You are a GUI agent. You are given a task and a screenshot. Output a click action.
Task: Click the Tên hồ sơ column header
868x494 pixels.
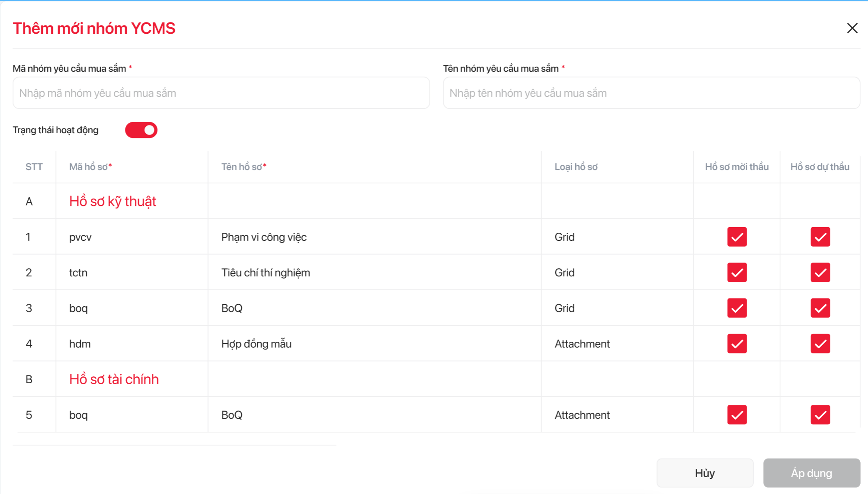(x=243, y=167)
